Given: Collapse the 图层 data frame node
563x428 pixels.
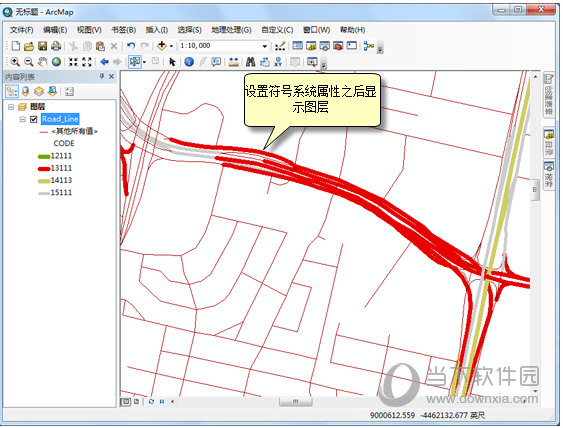Looking at the screenshot, I should (11, 107).
